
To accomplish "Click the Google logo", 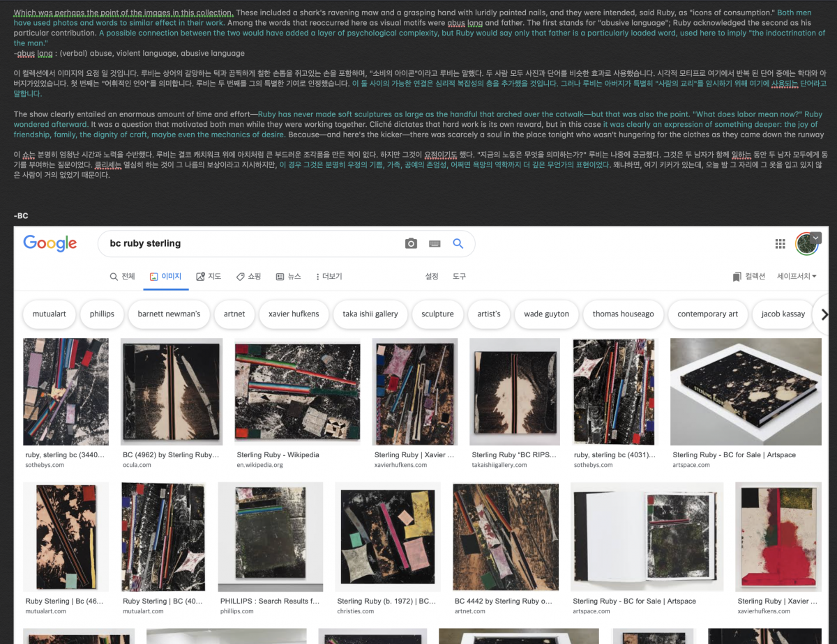I will [50, 243].
